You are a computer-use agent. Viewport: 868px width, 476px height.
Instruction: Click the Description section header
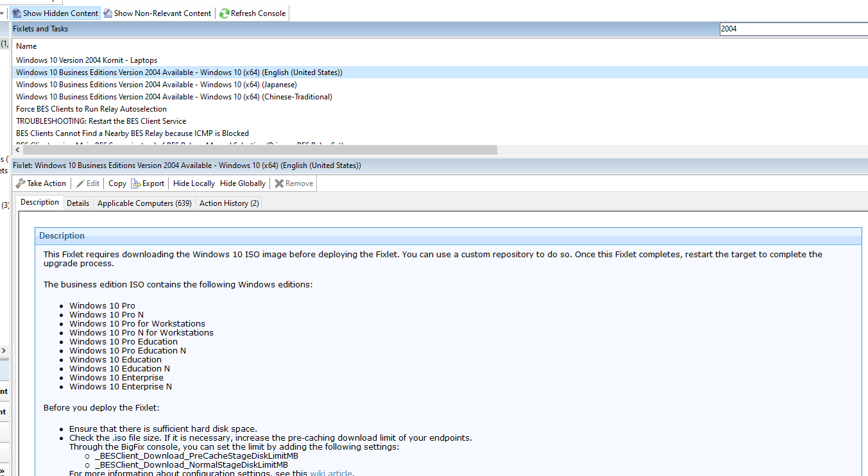(x=448, y=235)
